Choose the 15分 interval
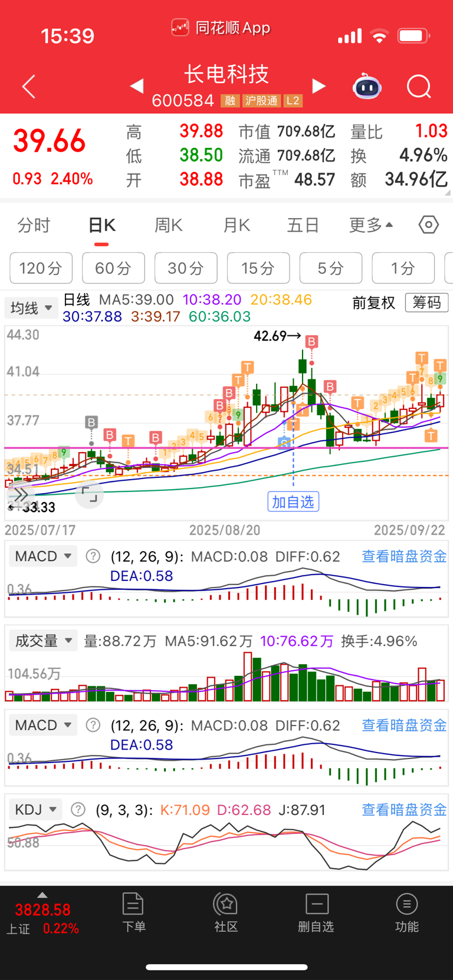The height and width of the screenshot is (980, 453). coord(258,268)
